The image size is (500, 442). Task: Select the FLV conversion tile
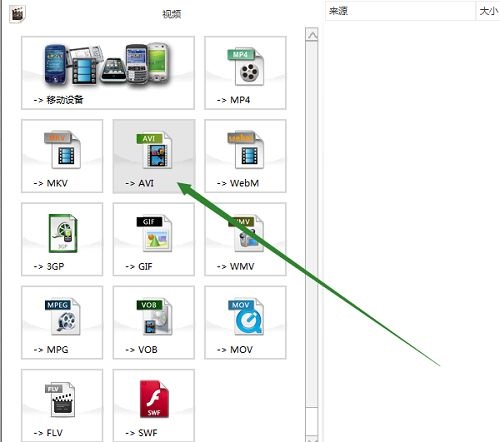pyautogui.click(x=62, y=406)
